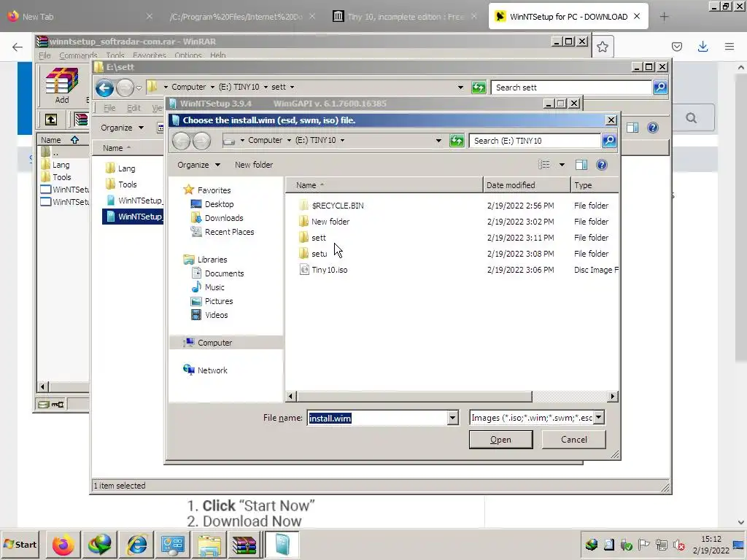Go back in the E:\sett Explorer window
Viewport: 747px width, 560px height.
(x=104, y=87)
